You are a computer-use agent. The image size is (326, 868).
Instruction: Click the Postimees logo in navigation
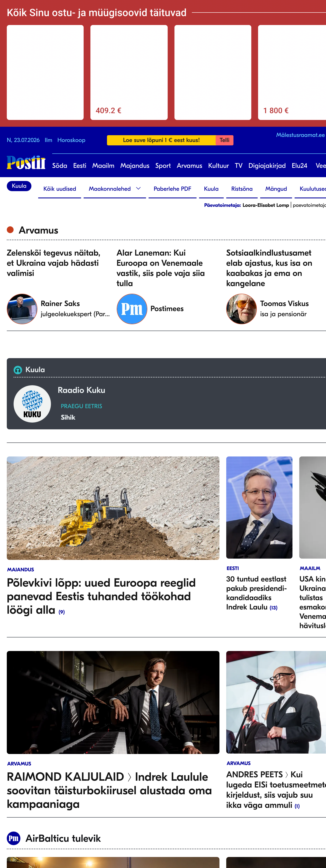point(26,162)
